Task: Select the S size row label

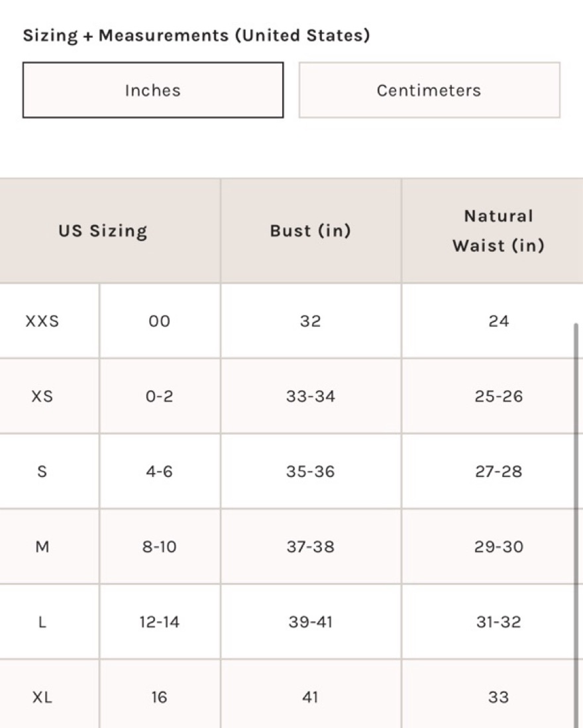Action: coord(42,471)
